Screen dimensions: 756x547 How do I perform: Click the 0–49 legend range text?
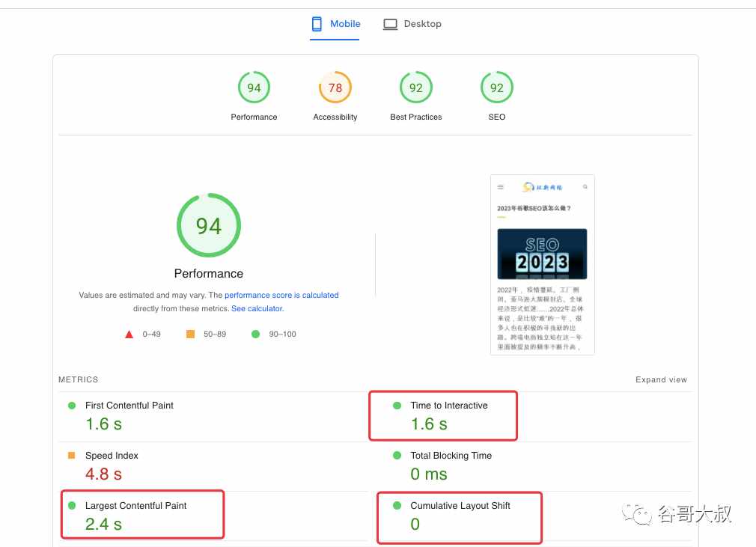151,334
